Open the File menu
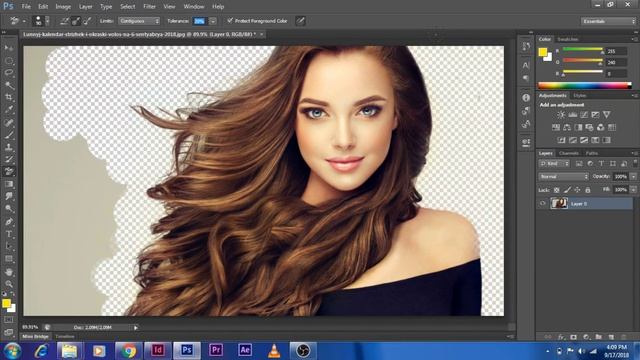The image size is (640, 360). click(26, 7)
